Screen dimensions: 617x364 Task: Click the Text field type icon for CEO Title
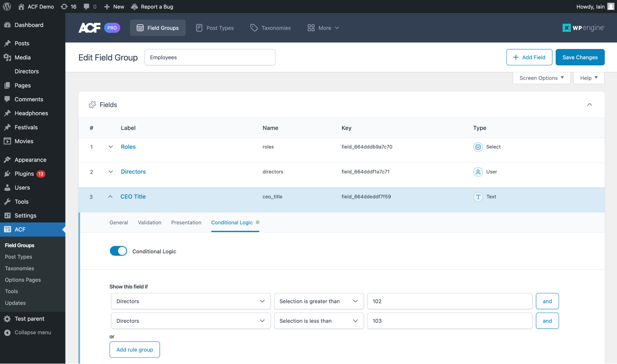click(478, 197)
